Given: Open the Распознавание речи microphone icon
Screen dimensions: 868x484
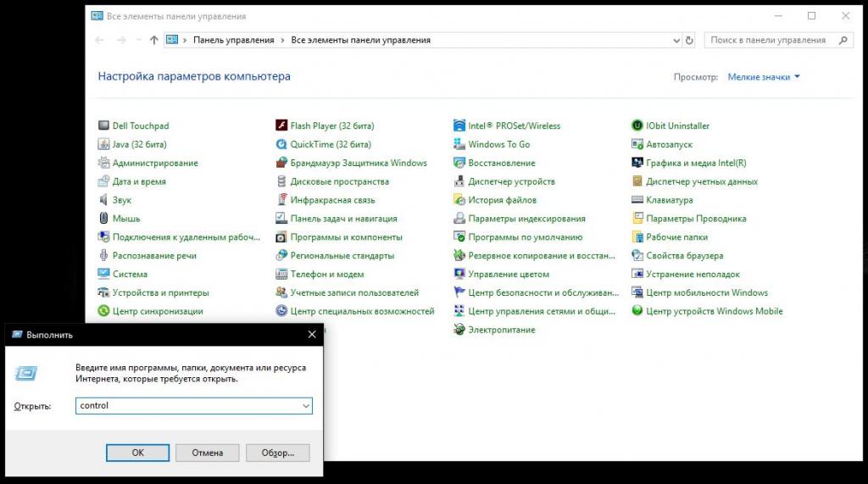Looking at the screenshot, I should tap(103, 255).
